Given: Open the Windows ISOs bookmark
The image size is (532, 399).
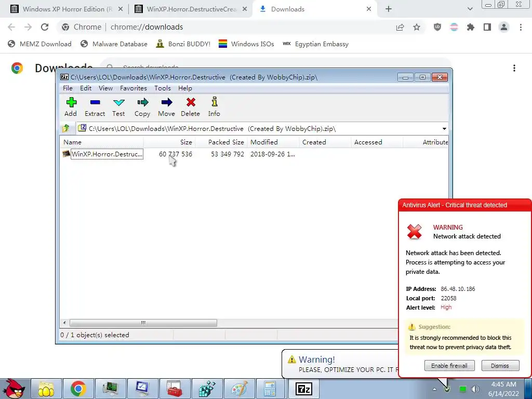Looking at the screenshot, I should [246, 44].
